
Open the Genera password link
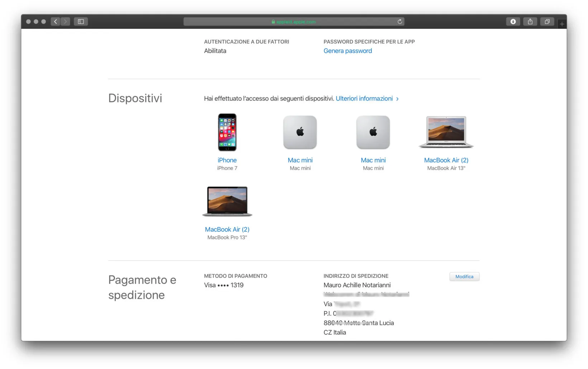coord(347,51)
